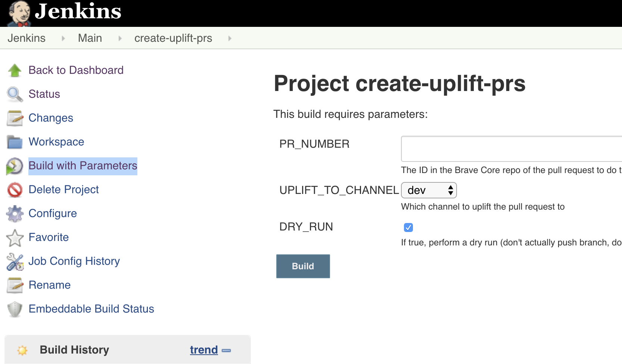The width and height of the screenshot is (622, 364).
Task: Open the UPLIFT_TO_CHANNEL dropdown
Action: pyautogui.click(x=428, y=190)
